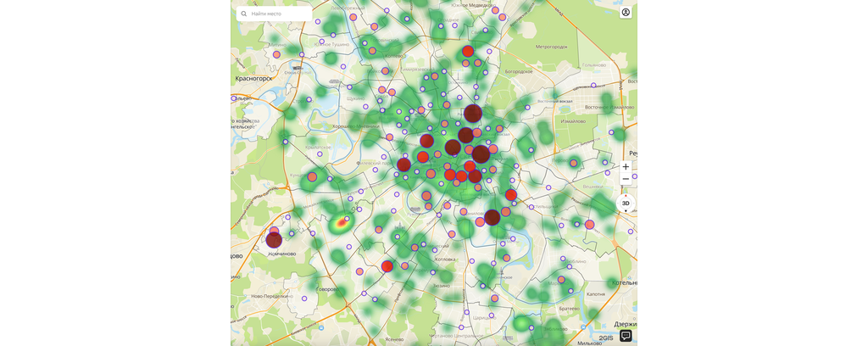Select the large dark-red marker above Немчиново

click(274, 240)
